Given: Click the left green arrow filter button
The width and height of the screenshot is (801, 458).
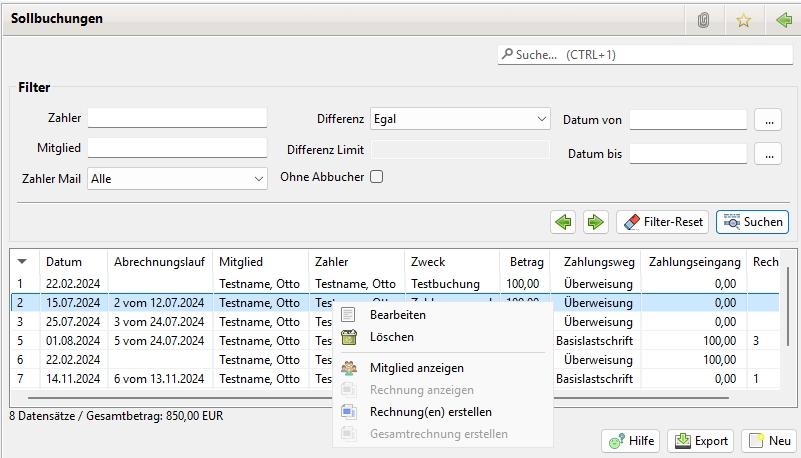Looking at the screenshot, I should point(563,222).
